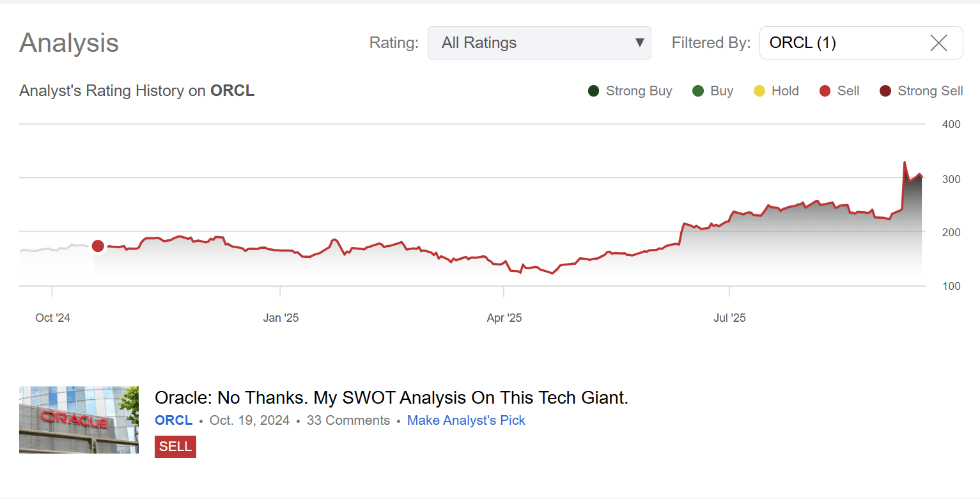Click the red Sell legend dot
This screenshot has width=980, height=499.
pos(825,91)
